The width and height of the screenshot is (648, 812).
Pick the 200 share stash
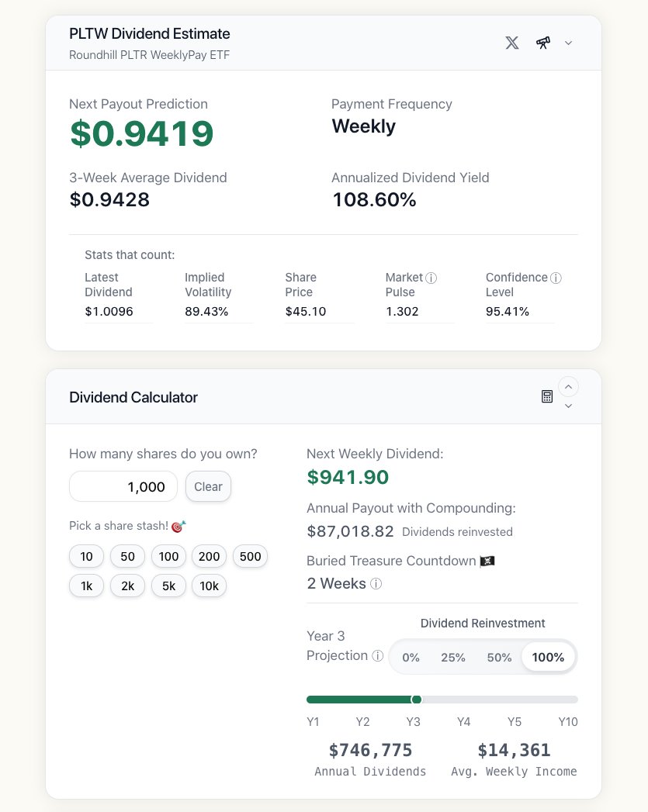(x=210, y=556)
